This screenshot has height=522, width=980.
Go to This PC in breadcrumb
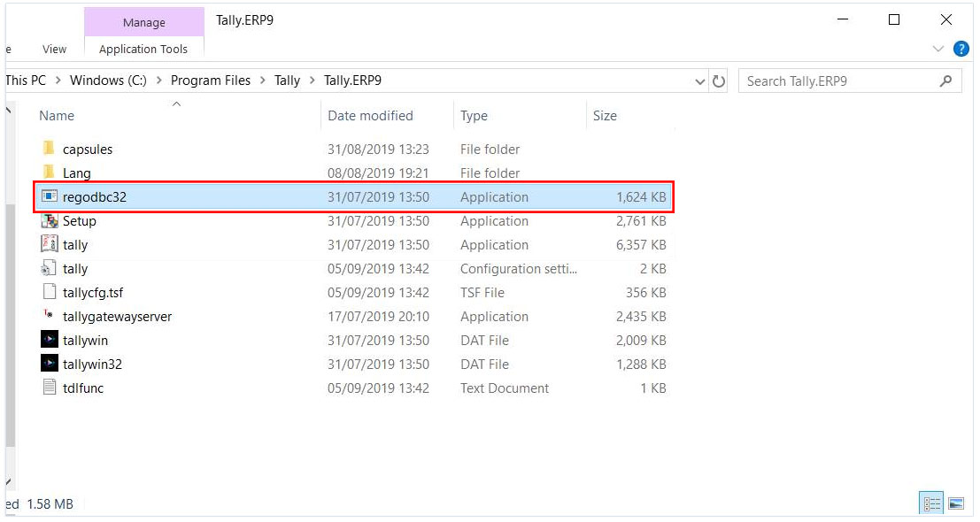pos(26,81)
